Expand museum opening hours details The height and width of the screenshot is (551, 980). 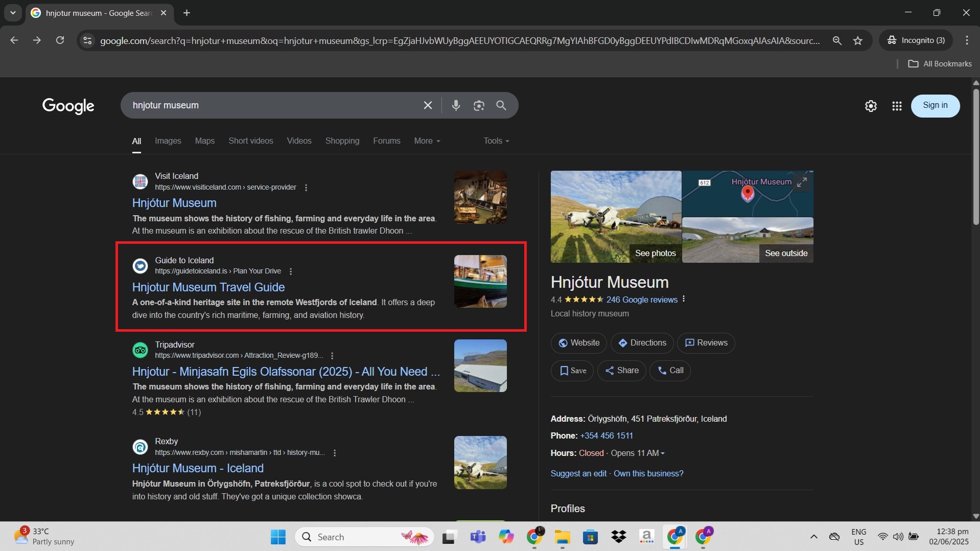pos(663,453)
